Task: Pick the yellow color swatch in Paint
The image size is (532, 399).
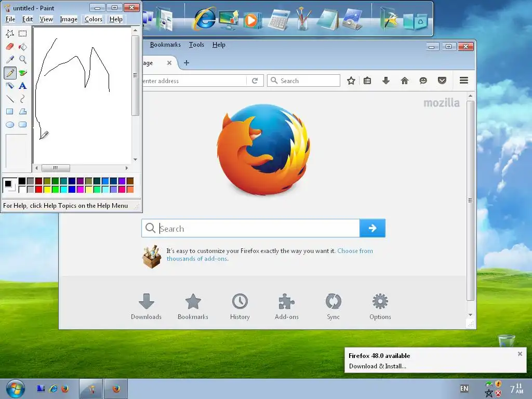Action: (x=47, y=189)
